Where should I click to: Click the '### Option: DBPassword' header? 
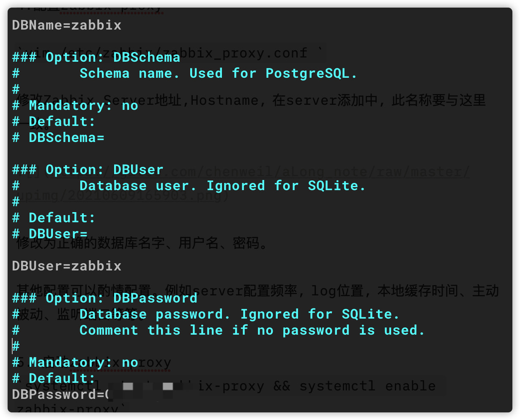(x=104, y=298)
